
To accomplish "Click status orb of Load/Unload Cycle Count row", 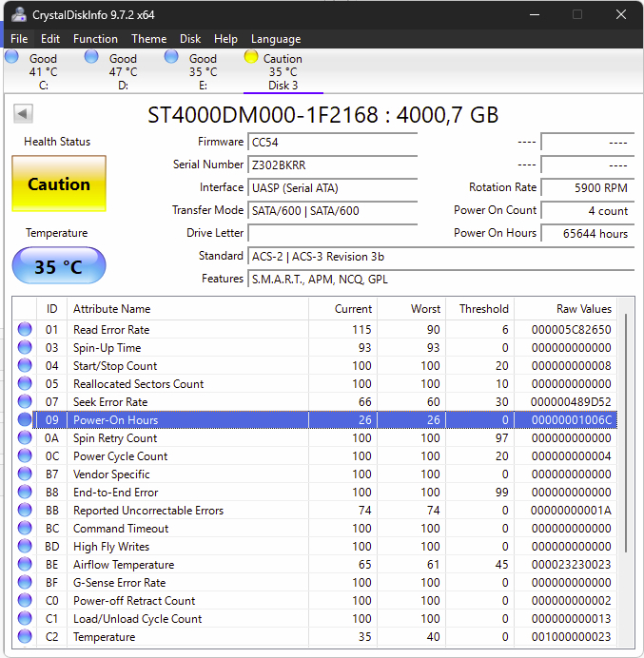I will click(25, 618).
